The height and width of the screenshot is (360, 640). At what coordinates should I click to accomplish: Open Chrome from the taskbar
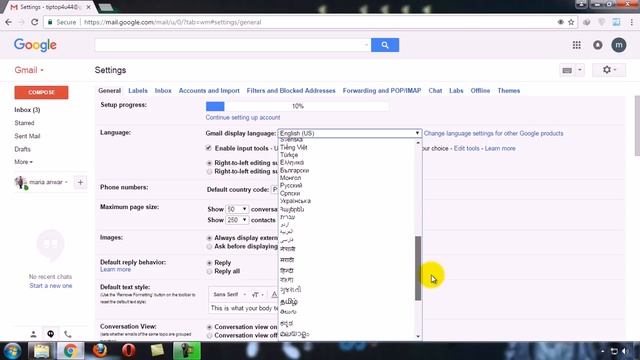[70, 351]
